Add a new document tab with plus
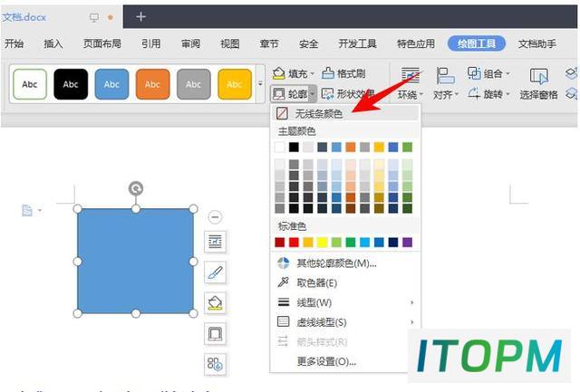Screen dimensions: 580x392 (x=141, y=16)
